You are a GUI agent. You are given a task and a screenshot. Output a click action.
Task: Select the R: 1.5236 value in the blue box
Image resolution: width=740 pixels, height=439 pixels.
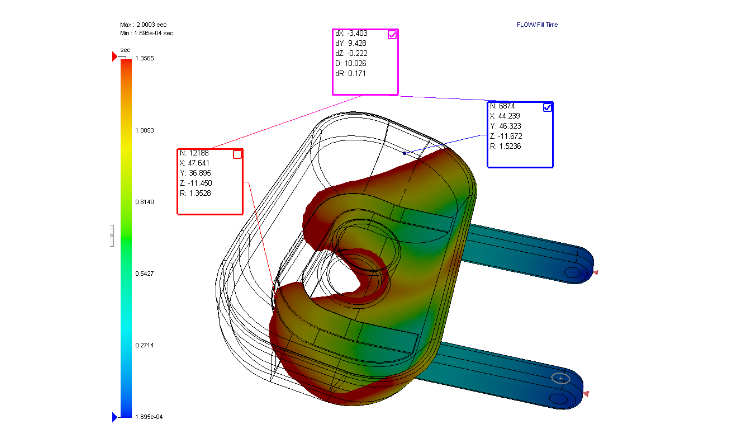point(506,147)
